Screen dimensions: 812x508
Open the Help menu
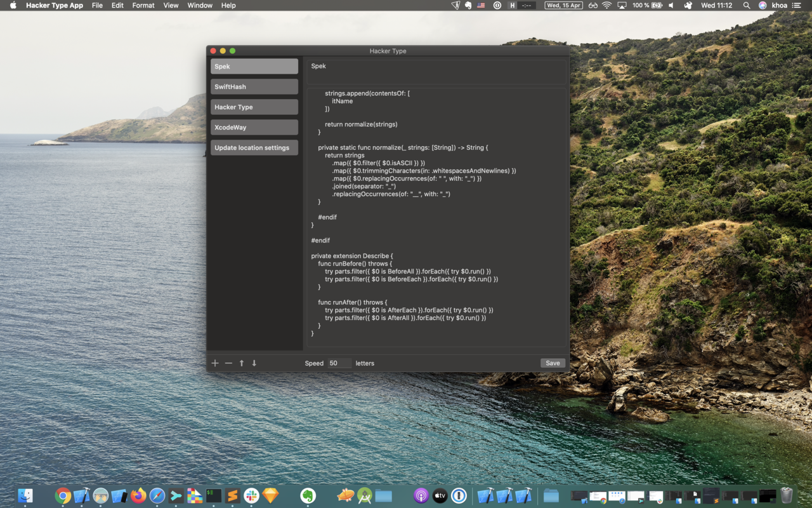click(228, 5)
